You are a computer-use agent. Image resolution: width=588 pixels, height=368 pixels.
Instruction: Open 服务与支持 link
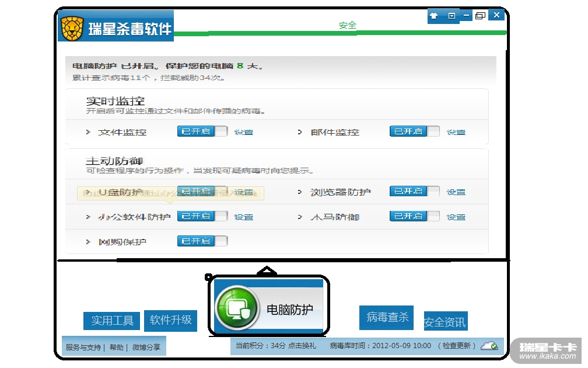point(83,348)
